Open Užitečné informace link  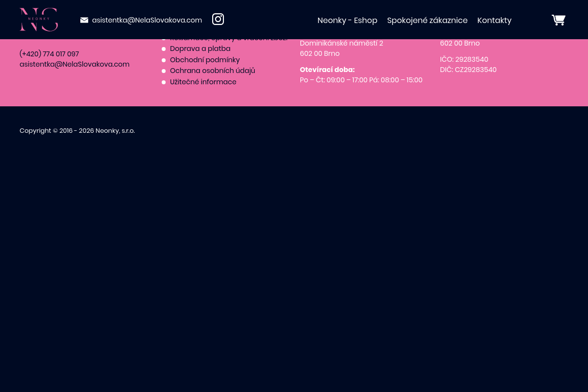[203, 82]
